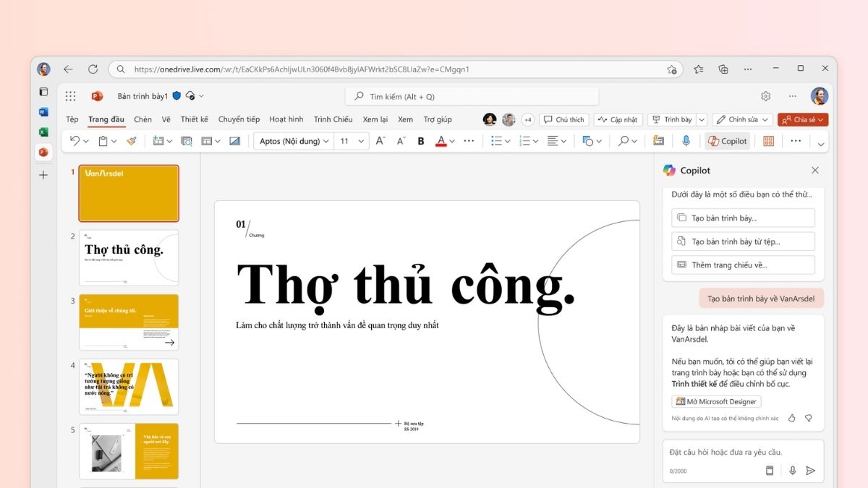The image size is (868, 488).
Task: Click Mở Microsoft Designer in Copilot pane
Action: point(715,401)
